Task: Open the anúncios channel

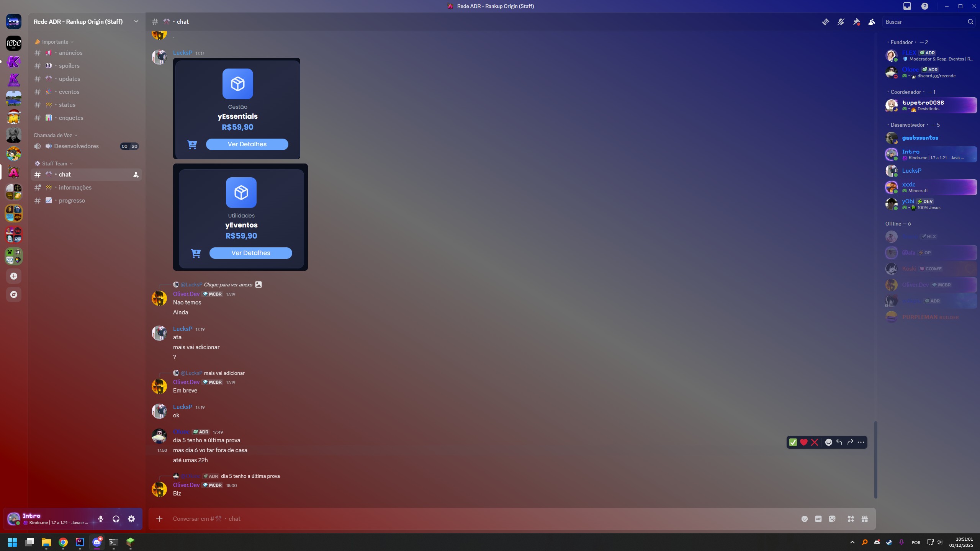Action: pyautogui.click(x=70, y=53)
